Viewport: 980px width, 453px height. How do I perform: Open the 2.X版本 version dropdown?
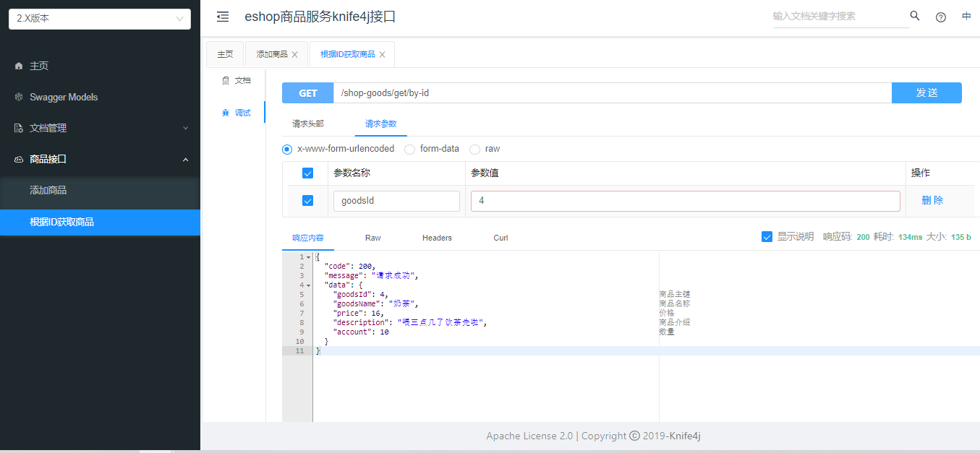100,19
